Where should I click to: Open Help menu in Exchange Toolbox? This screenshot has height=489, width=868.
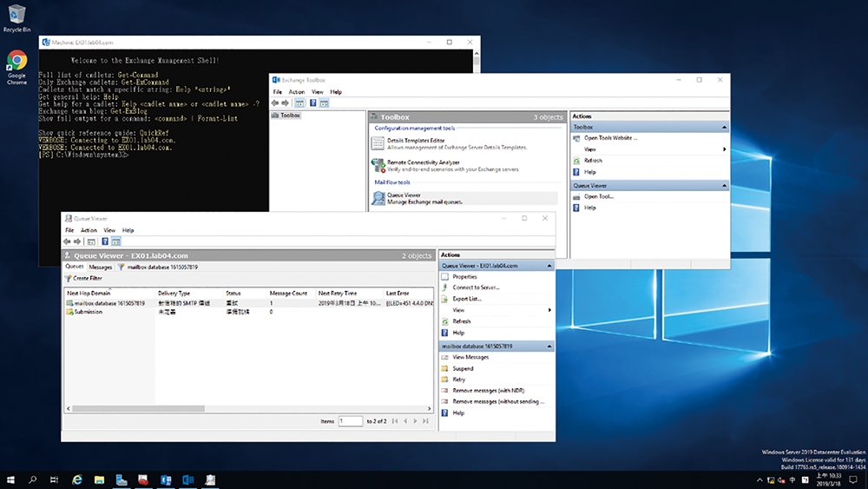point(336,92)
